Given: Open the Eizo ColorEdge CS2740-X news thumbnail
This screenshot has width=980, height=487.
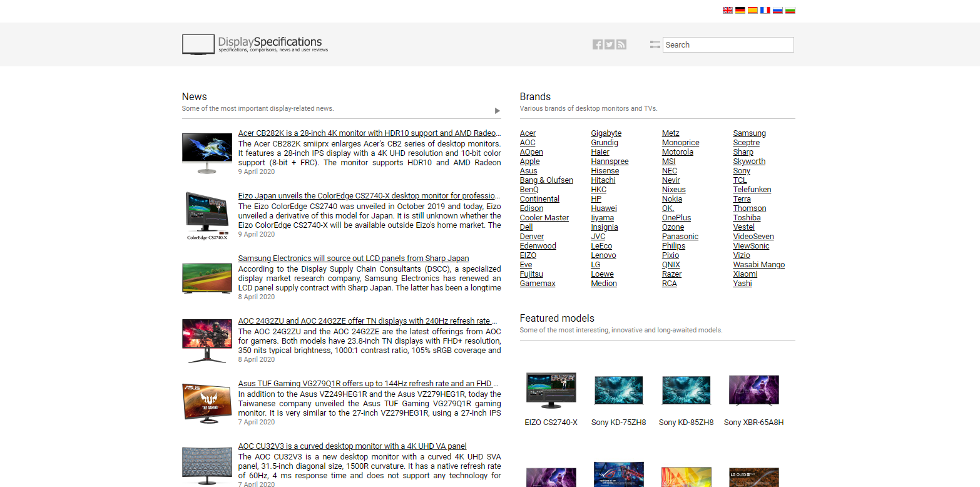Looking at the screenshot, I should [x=207, y=216].
